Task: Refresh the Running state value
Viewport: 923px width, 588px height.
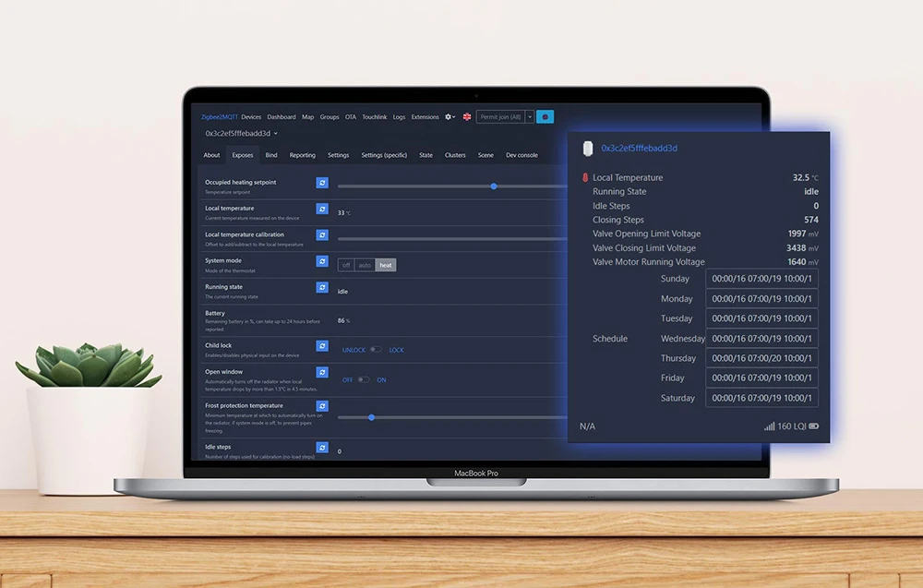Action: tap(322, 287)
